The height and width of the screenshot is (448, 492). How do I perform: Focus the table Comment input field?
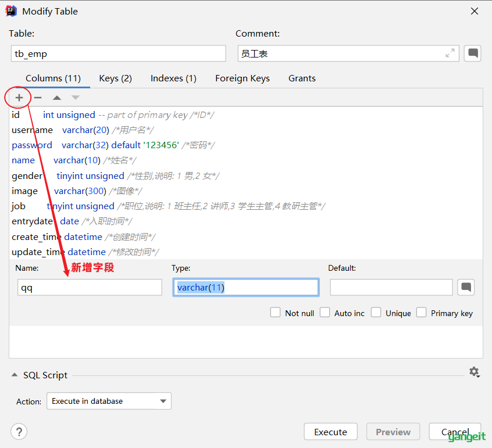tap(348, 53)
